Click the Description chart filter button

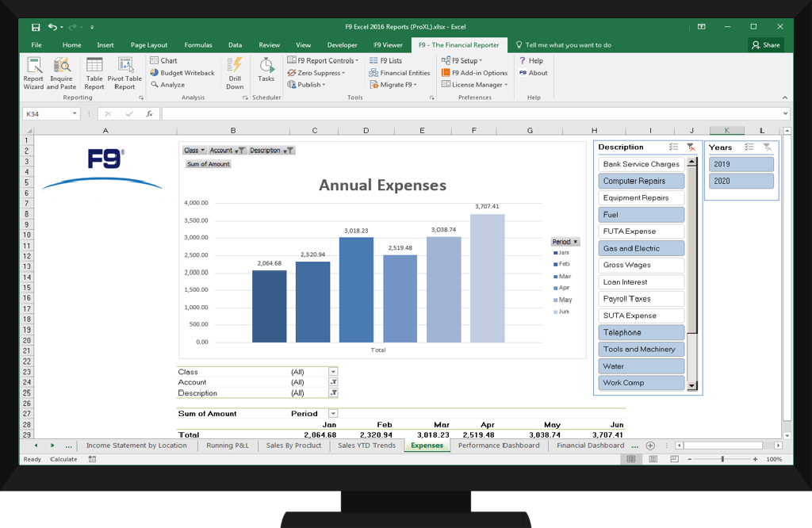[271, 151]
